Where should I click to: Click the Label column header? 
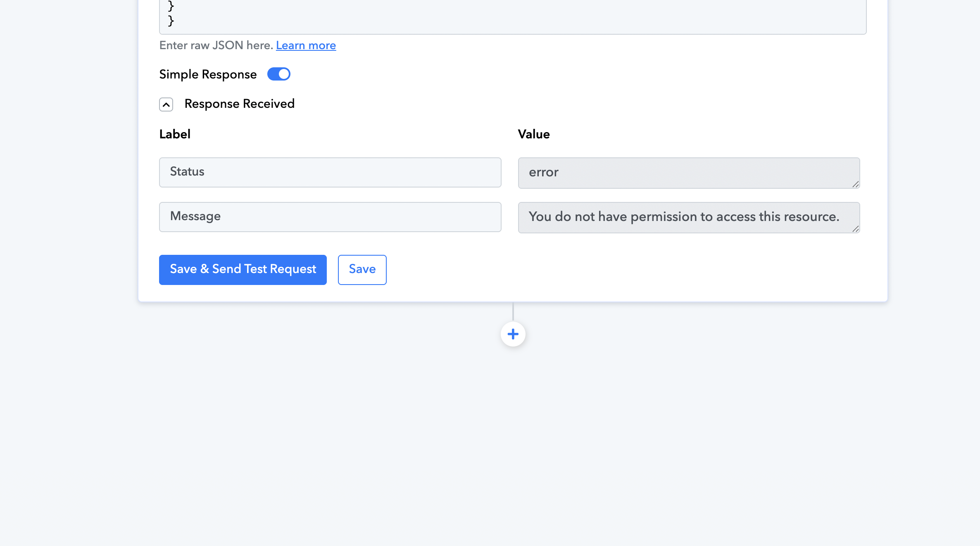[x=175, y=134]
